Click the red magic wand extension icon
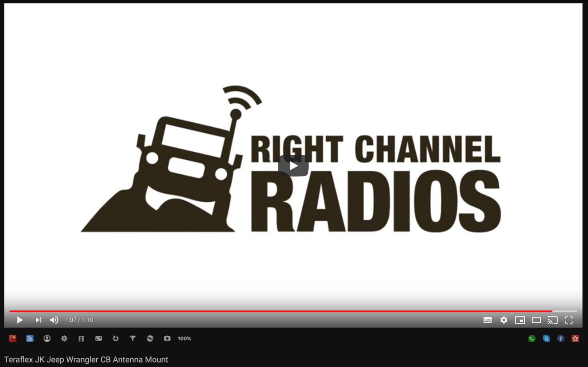Viewport: 588px width, 367px height. click(13, 339)
